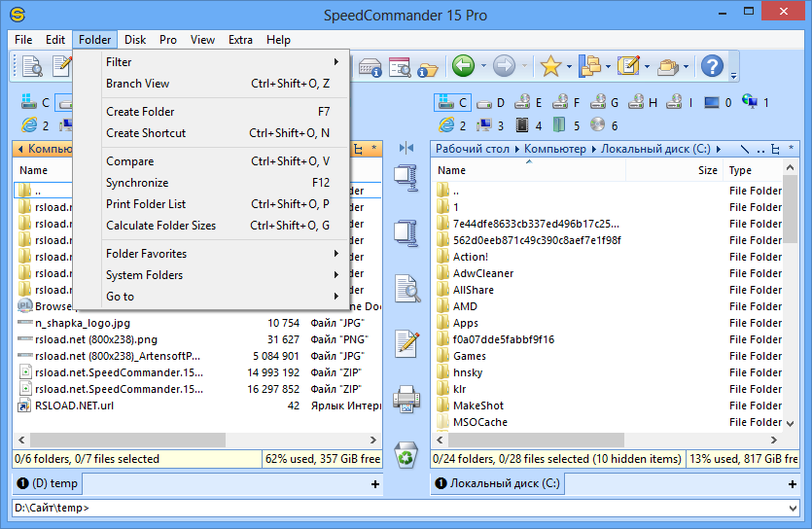
Task: Select drive E in right panel drive bar
Action: click(528, 103)
